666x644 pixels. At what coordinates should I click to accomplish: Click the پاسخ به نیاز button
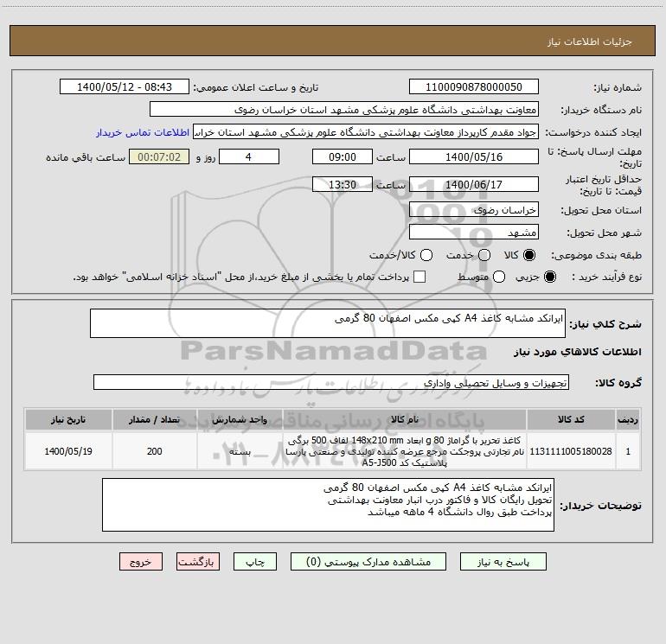[x=503, y=562]
